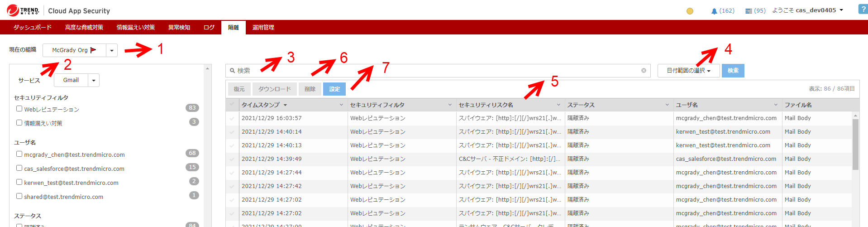Check the Webレピュテーション filter checkbox
868x227 pixels.
tap(19, 109)
